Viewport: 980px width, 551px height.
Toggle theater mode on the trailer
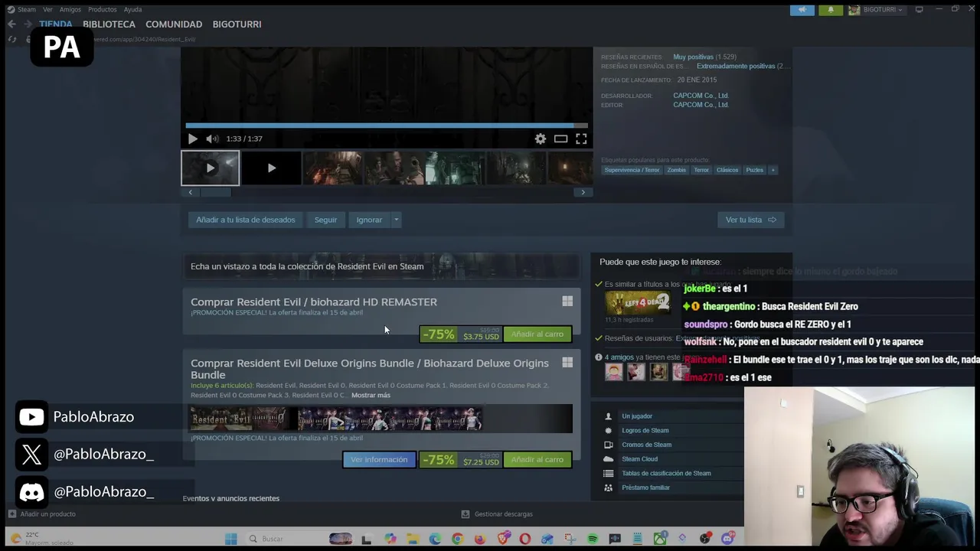560,139
